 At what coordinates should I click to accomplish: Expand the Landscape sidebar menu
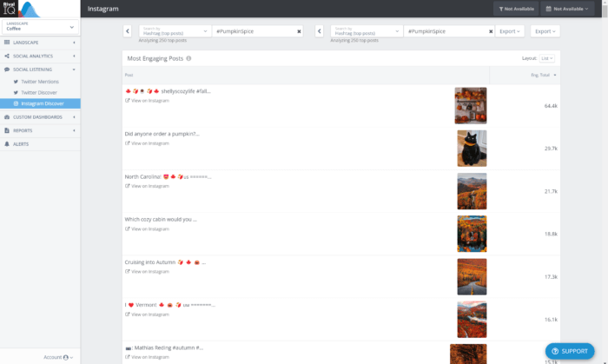40,43
